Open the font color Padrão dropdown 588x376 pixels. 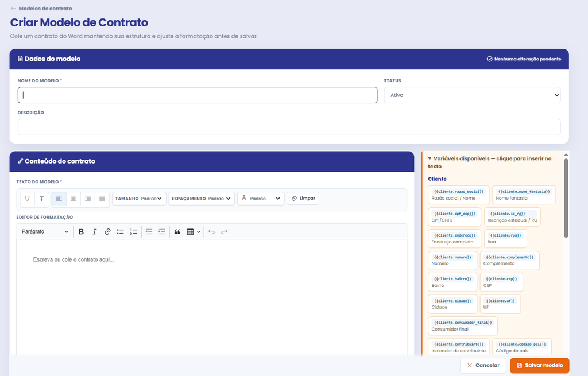pos(261,199)
